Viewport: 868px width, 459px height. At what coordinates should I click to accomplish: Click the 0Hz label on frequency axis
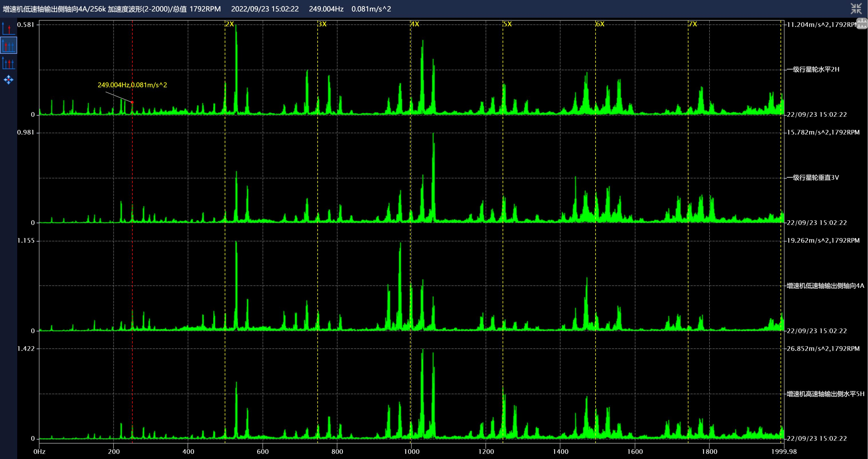[x=39, y=451]
